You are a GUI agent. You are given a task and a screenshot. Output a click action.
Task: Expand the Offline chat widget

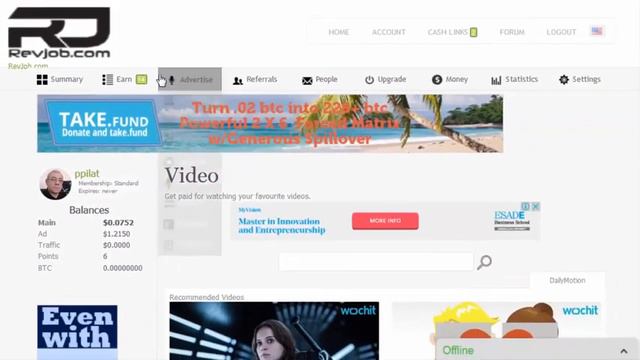coord(624,351)
